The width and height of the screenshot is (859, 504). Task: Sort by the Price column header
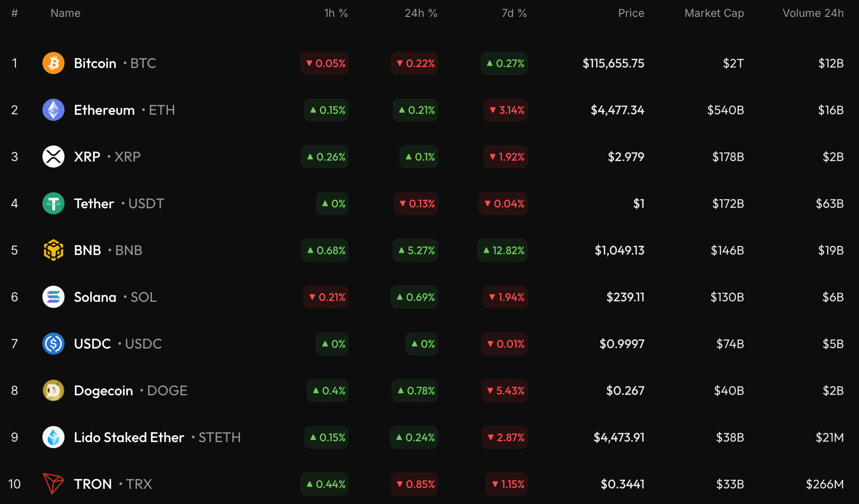pyautogui.click(x=631, y=13)
